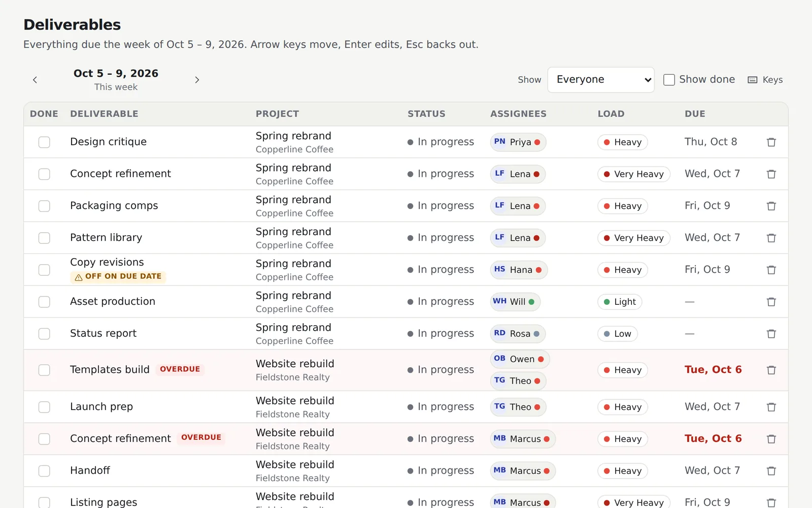Screen dimensions: 812x508
Task: Delete the Asset production row
Action: point(771,302)
